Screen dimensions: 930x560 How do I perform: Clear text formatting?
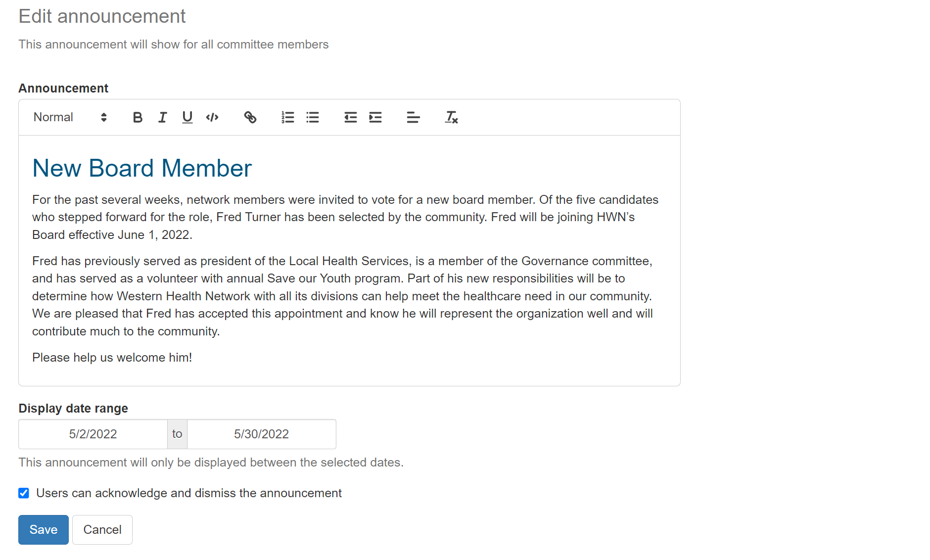451,117
